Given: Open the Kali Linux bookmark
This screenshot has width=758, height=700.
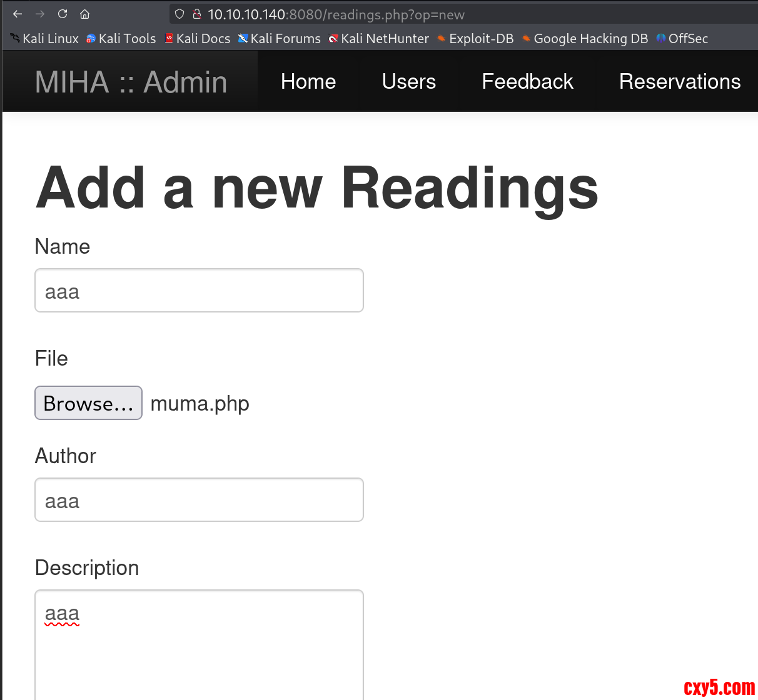Looking at the screenshot, I should pyautogui.click(x=44, y=39).
